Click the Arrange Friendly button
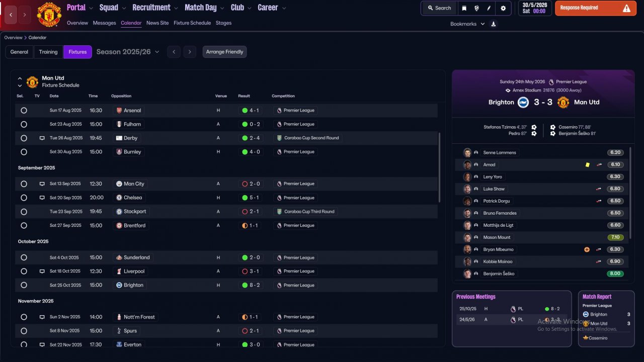Viewport: 644px width, 362px height. pos(224,52)
